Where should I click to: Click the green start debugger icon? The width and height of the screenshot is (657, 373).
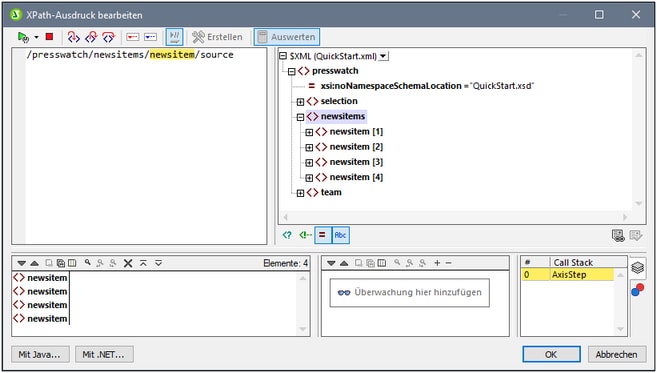tap(23, 37)
